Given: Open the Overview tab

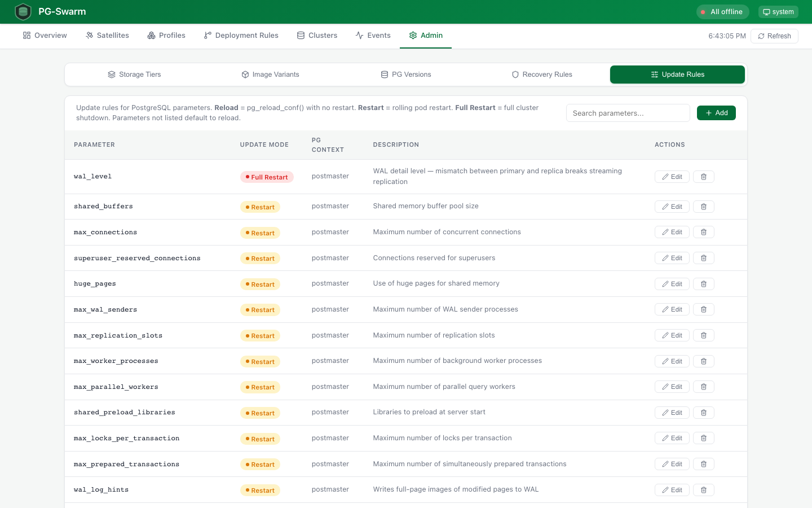Looking at the screenshot, I should coord(45,36).
